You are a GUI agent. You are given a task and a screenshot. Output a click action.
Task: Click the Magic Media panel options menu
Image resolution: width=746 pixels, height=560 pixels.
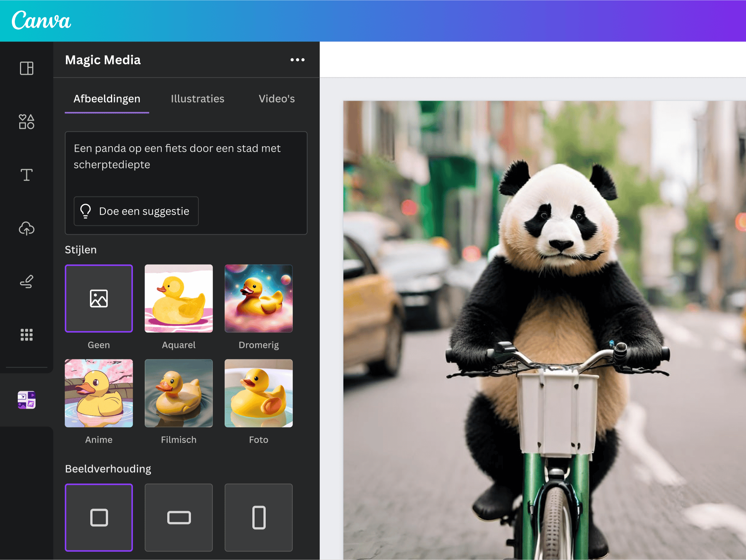tap(298, 59)
